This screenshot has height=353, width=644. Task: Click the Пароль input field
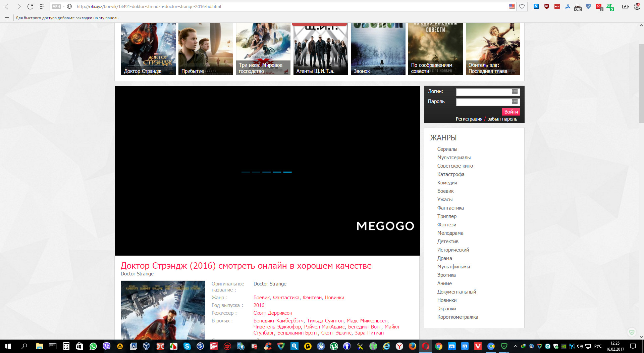[488, 102]
